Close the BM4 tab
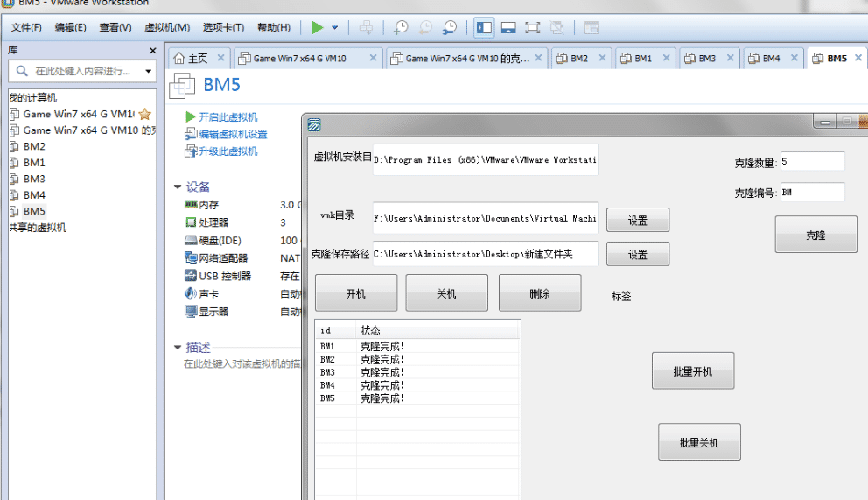Screen dimensions: 868x500 click(x=794, y=58)
